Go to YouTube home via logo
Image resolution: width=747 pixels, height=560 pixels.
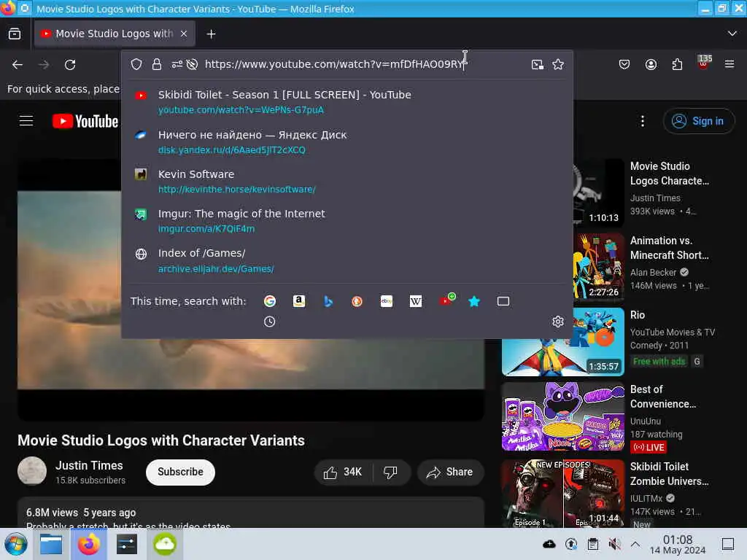tap(85, 121)
